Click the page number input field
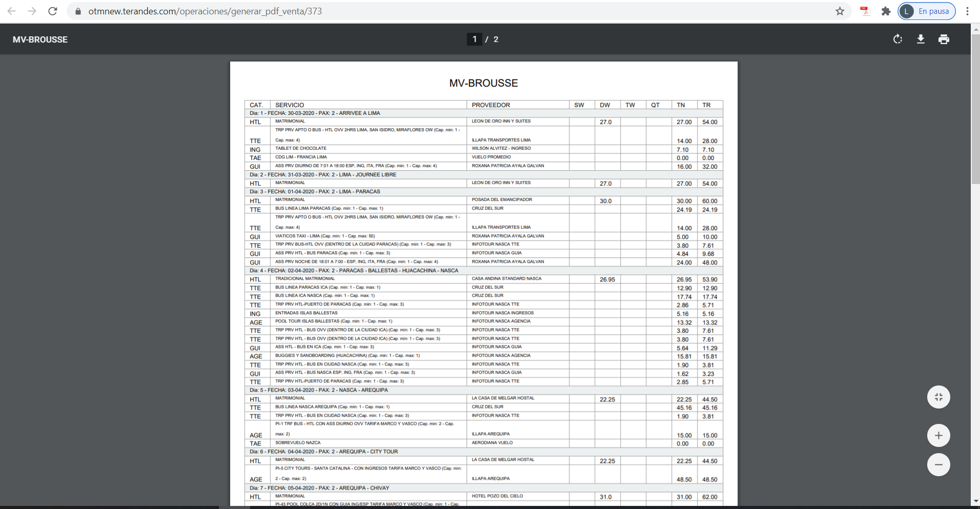Viewport: 980px width, 509px height. pyautogui.click(x=474, y=39)
